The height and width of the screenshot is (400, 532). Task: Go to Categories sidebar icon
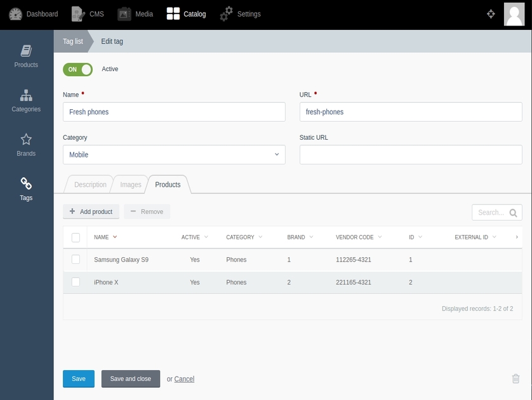tap(26, 95)
